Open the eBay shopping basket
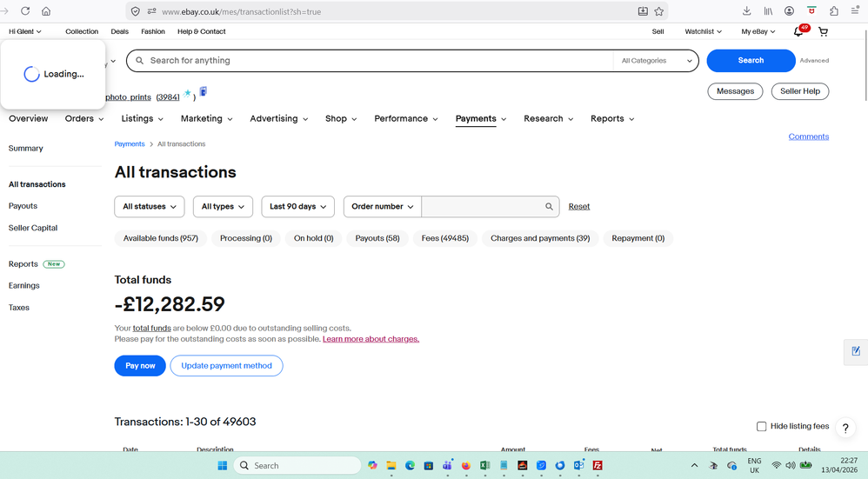Screen dimensions: 868x479 click(x=823, y=31)
